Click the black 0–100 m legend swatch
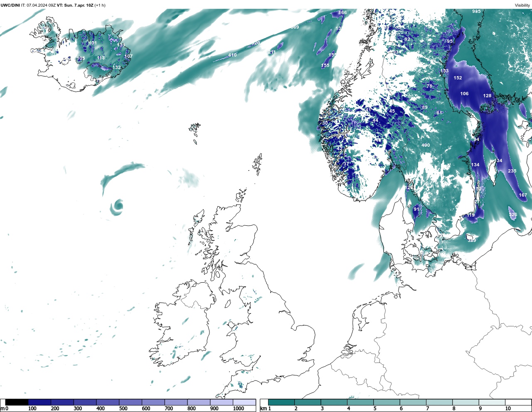Viewport: 532px width, 412px height. (x=17, y=402)
